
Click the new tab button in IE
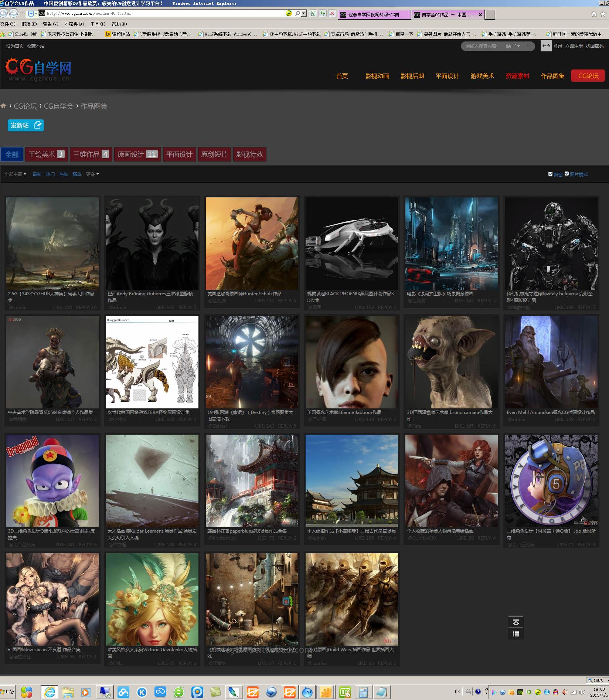(490, 14)
